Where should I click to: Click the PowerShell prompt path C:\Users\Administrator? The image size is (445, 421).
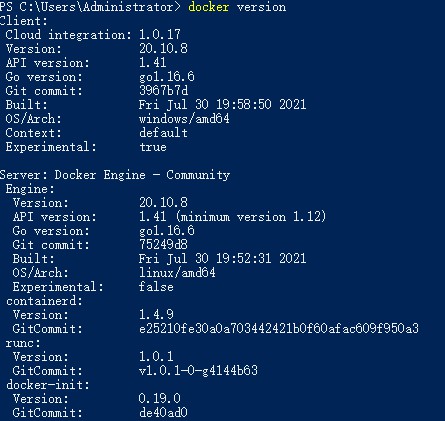[x=97, y=7]
